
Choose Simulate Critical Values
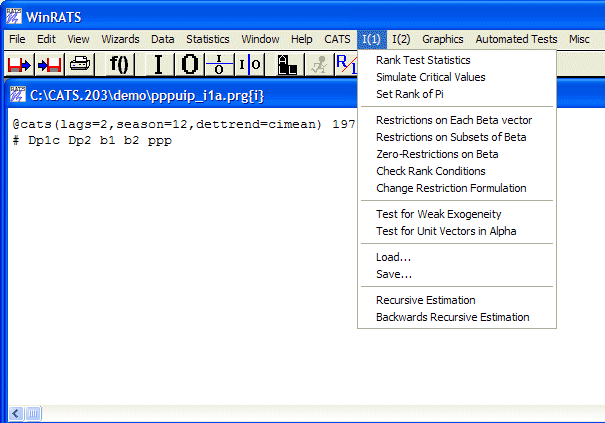430,77
